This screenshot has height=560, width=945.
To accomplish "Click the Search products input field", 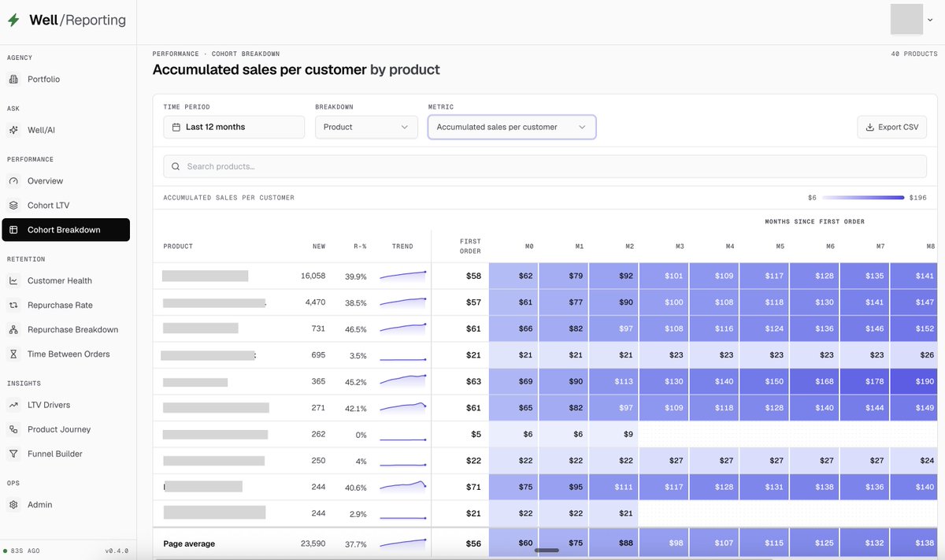I will click(545, 166).
